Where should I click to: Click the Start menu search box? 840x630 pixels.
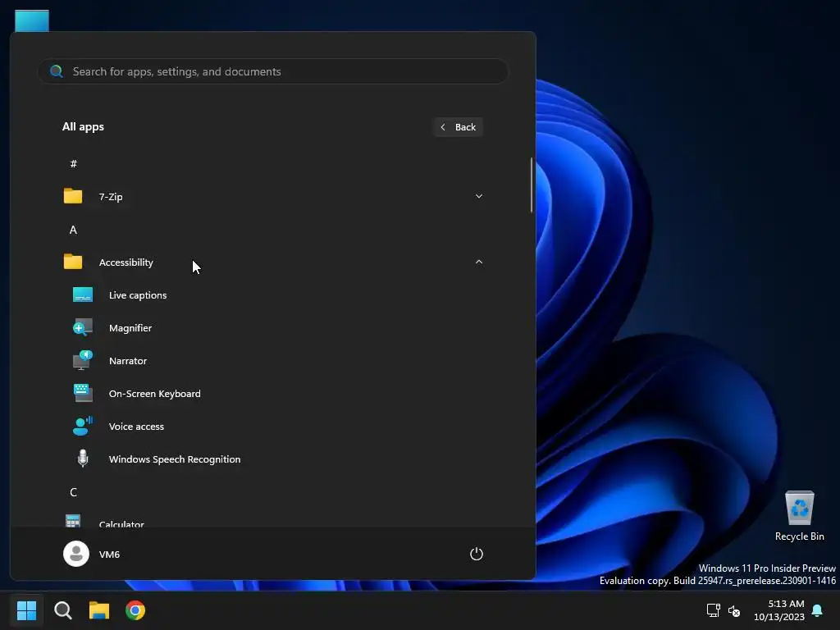coord(273,71)
